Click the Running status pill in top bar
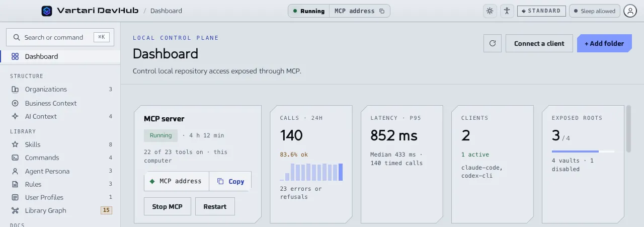Viewport: 644px width, 227px height. click(308, 11)
